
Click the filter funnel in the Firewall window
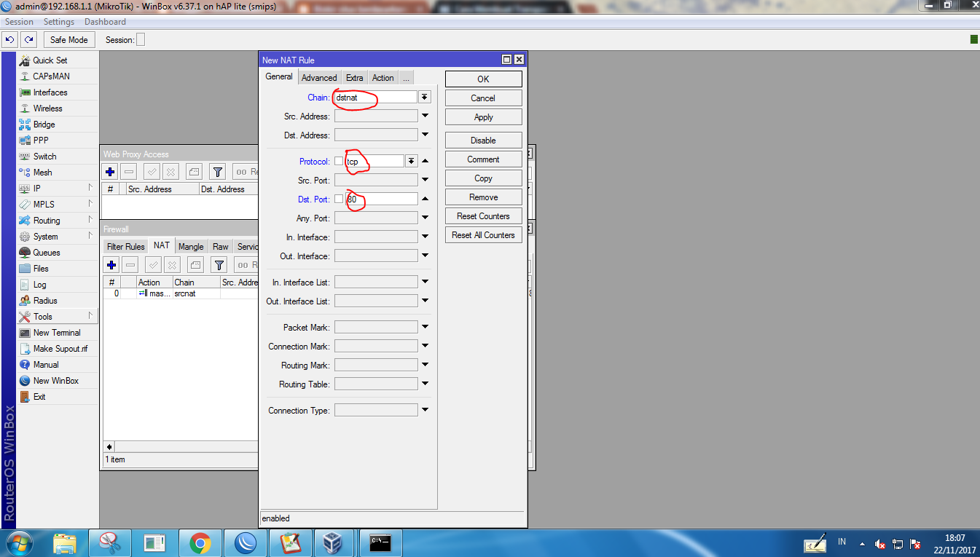tap(219, 264)
